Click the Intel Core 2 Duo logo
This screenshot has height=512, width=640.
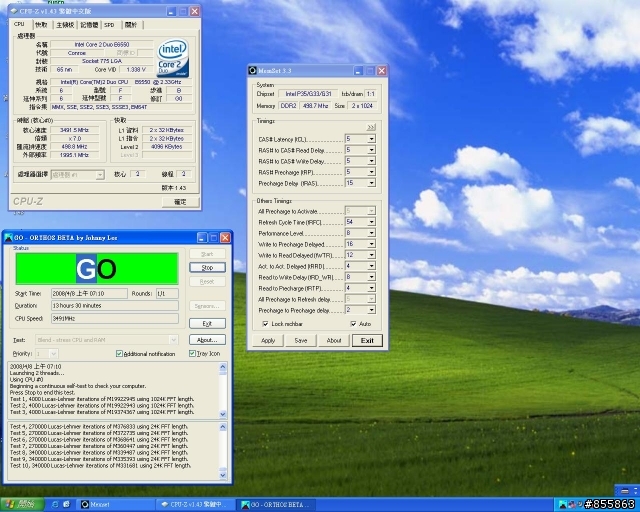[x=173, y=58]
